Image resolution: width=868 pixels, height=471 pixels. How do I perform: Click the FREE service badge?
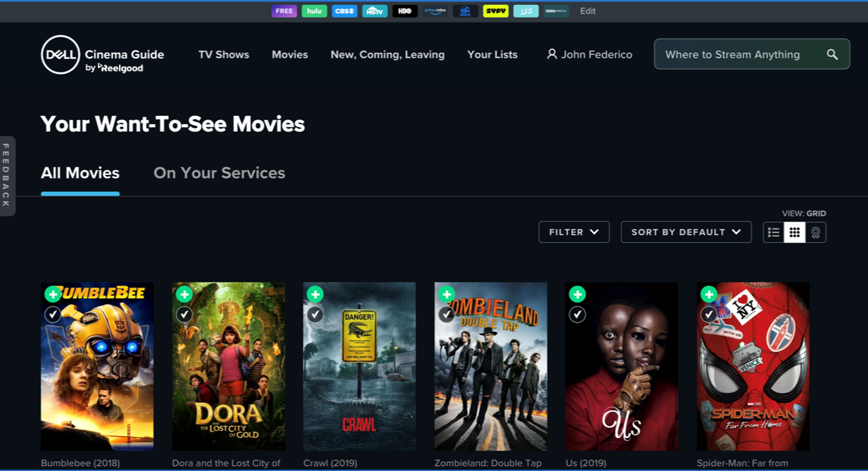pos(284,11)
